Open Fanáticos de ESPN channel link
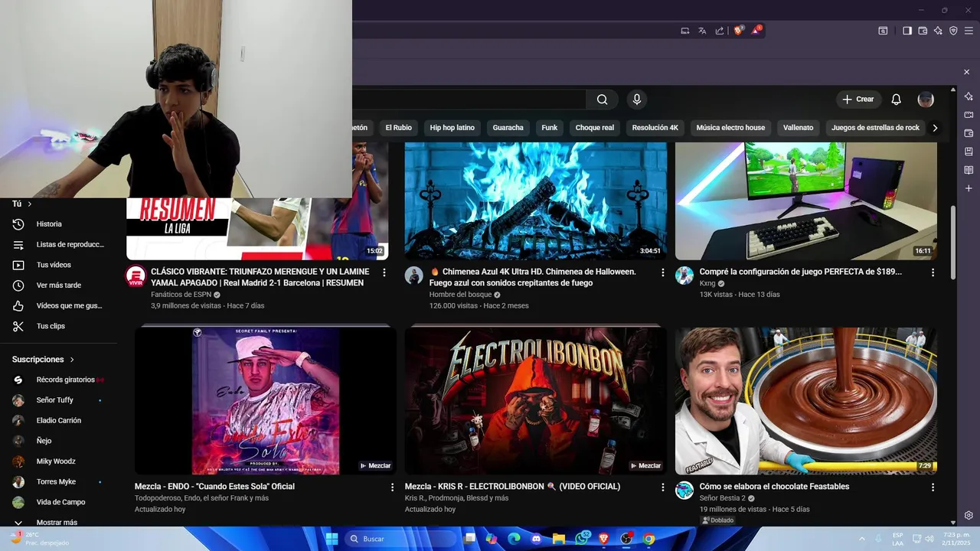The height and width of the screenshot is (551, 980). 181,295
